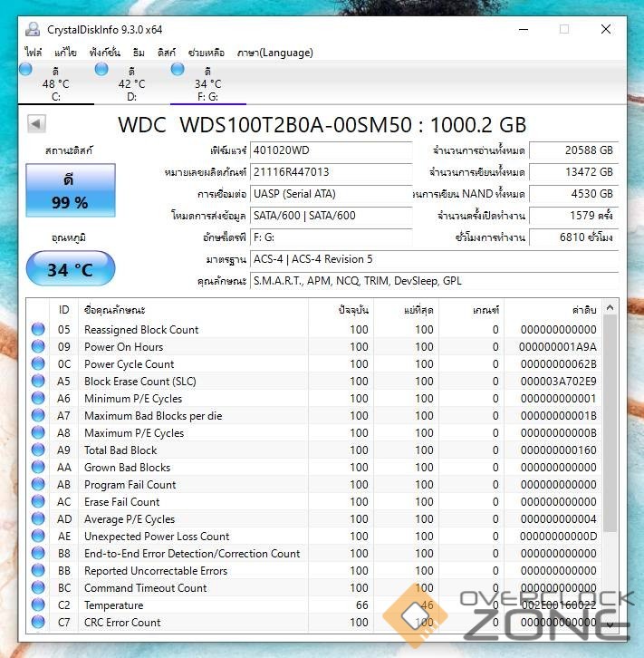Click status orb of Power Cycle Count row
644x658 pixels.
pyautogui.click(x=38, y=363)
